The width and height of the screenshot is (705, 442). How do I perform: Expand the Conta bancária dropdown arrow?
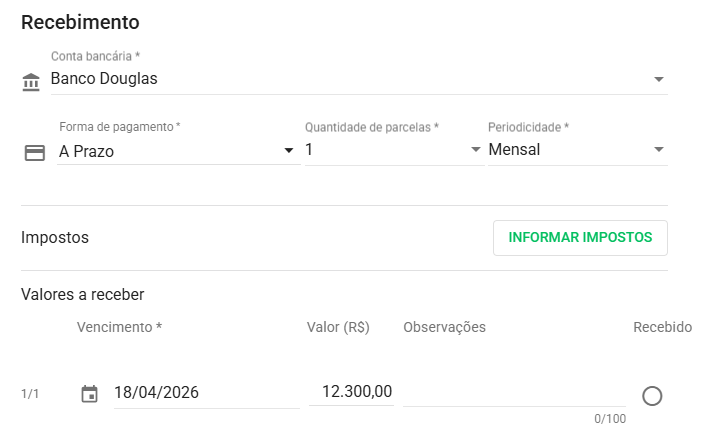point(658,79)
